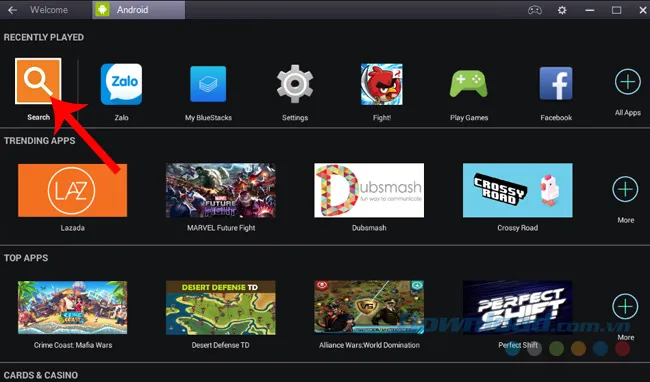650x382 pixels.
Task: Open the Dubsmash app thumbnail
Action: pyautogui.click(x=369, y=190)
